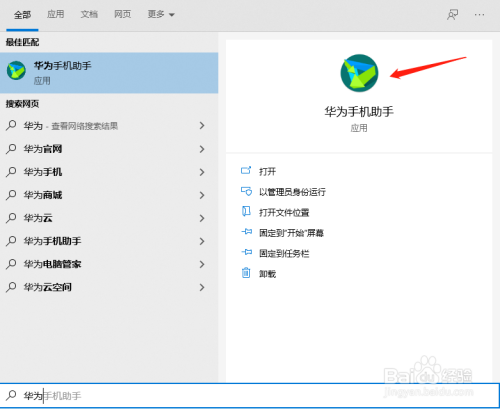This screenshot has height=409, width=500.
Task: Expand chevron next to 华为商城
Action: pyautogui.click(x=202, y=195)
